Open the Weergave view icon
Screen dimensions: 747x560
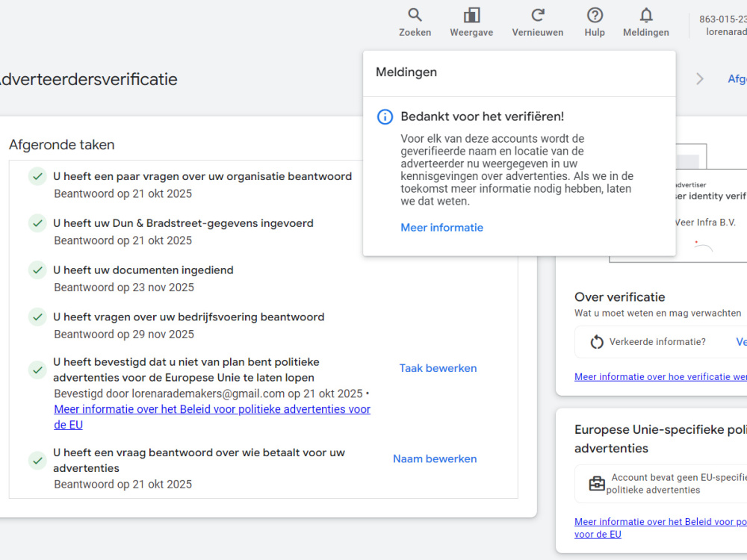coord(471,15)
